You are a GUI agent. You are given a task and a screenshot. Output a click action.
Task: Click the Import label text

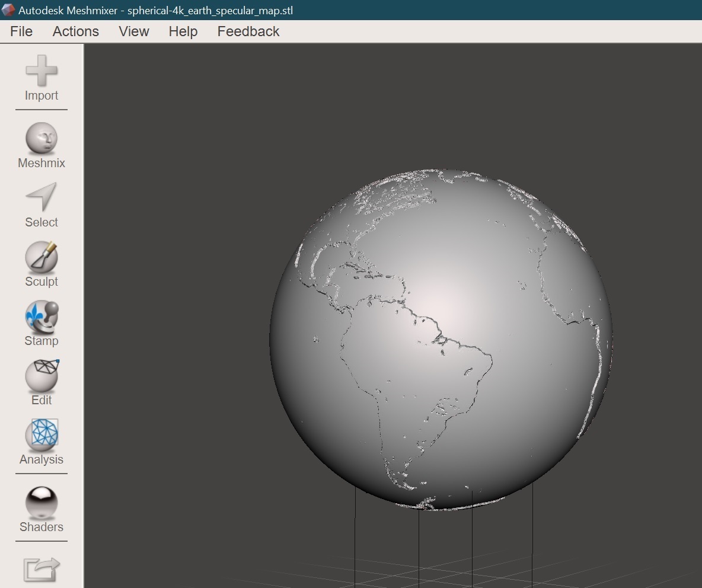click(x=41, y=95)
